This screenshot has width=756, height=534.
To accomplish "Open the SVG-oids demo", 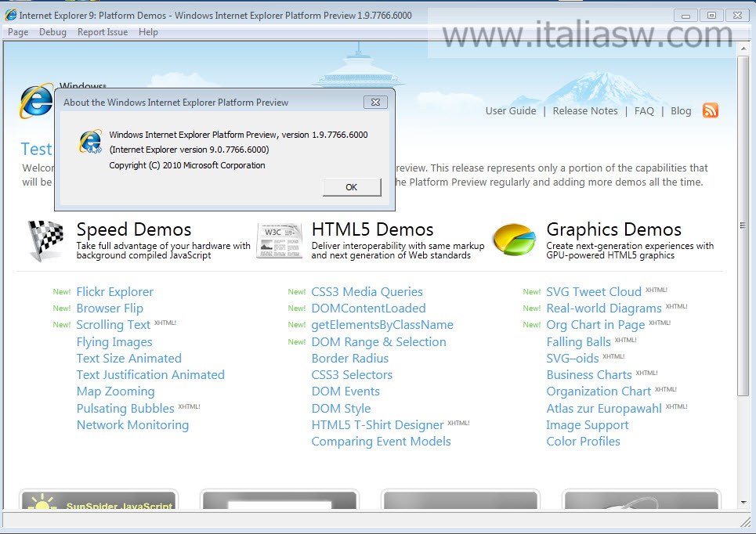I will 573,358.
